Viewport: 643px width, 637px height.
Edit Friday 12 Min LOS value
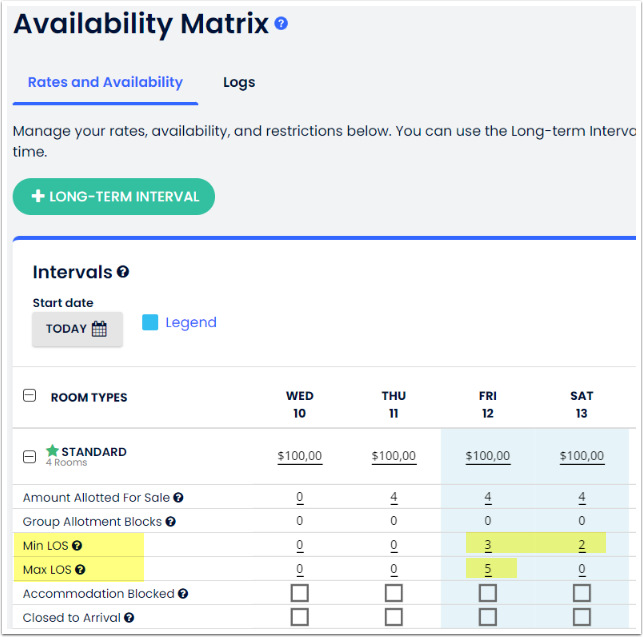(x=487, y=545)
